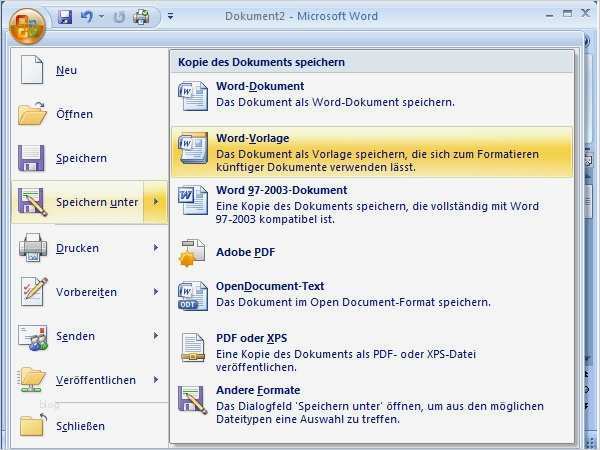This screenshot has height=450, width=600.
Task: Select Speichern menu entry
Action: pyautogui.click(x=90, y=158)
